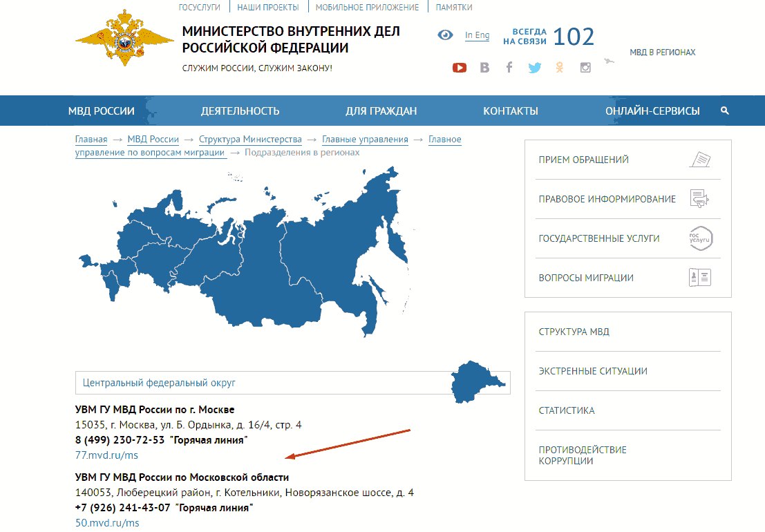
Task: Click the passport icon beside Вопросы миграции
Action: click(700, 278)
